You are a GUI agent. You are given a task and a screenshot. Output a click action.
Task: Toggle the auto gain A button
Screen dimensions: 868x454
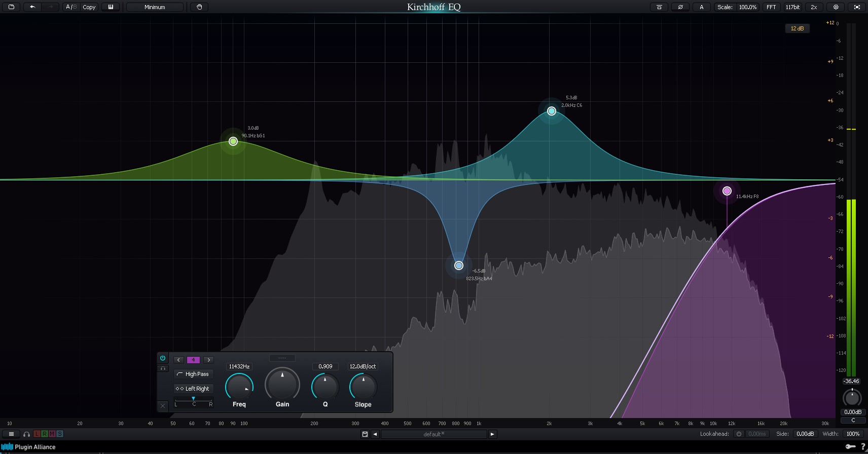(702, 7)
